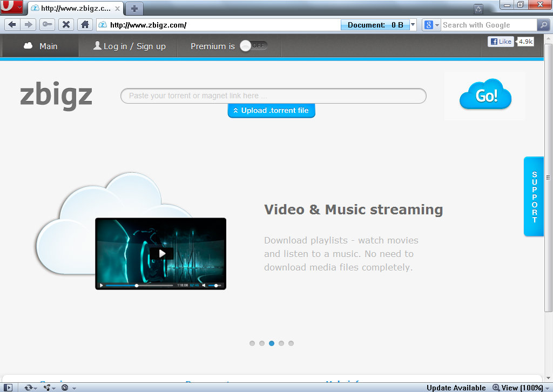Click Upload .torrent file button
The width and height of the screenshot is (553, 392).
point(271,111)
